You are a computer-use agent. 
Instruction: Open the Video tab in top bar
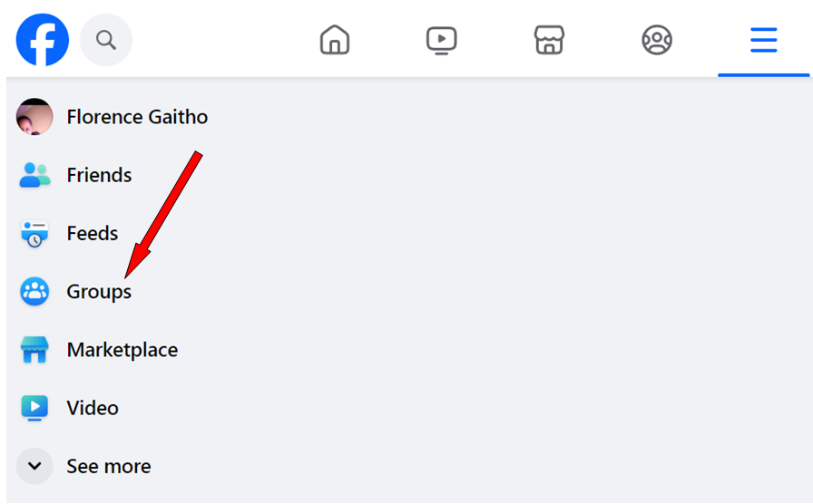[442, 40]
